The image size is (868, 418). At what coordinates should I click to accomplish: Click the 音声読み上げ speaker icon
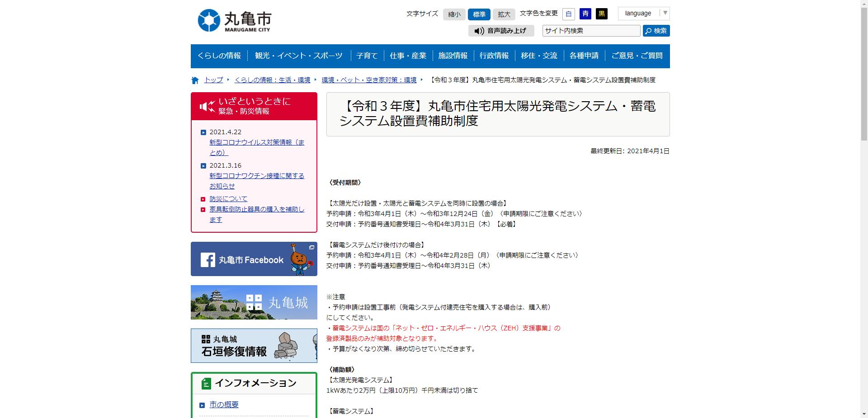pyautogui.click(x=478, y=31)
